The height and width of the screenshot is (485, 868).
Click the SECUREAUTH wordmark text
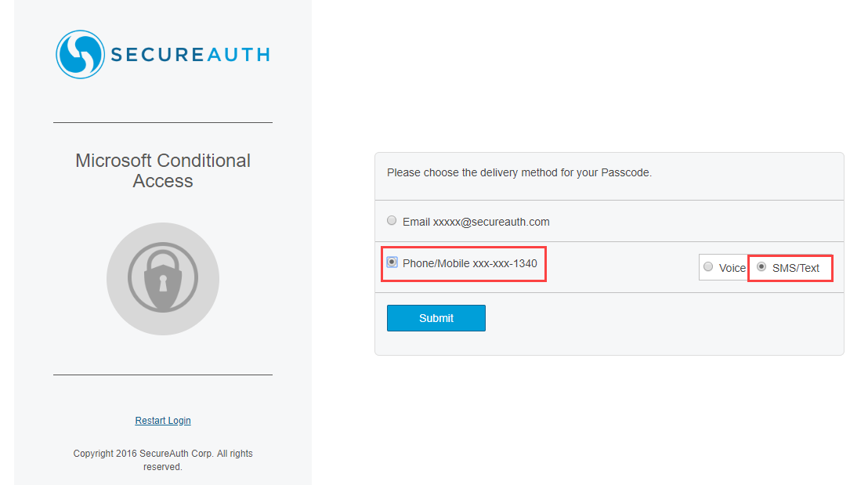click(x=190, y=55)
